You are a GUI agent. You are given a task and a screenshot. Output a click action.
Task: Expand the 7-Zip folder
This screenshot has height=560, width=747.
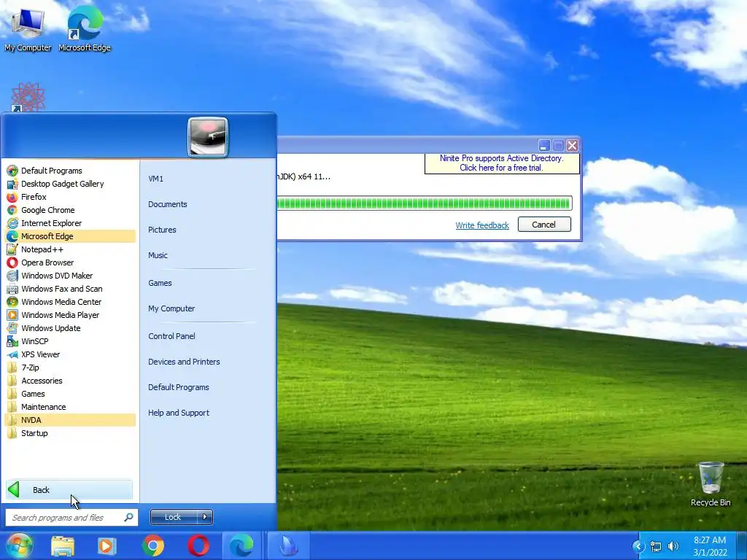point(70,367)
